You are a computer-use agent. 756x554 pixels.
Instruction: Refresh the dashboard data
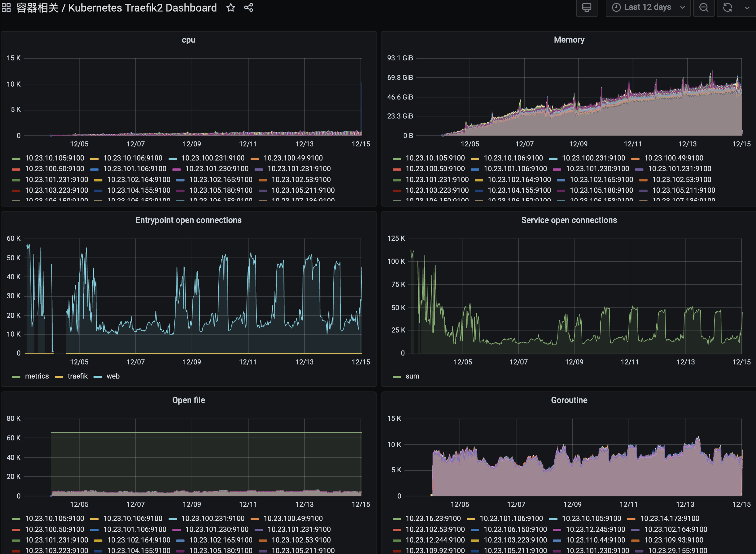727,7
